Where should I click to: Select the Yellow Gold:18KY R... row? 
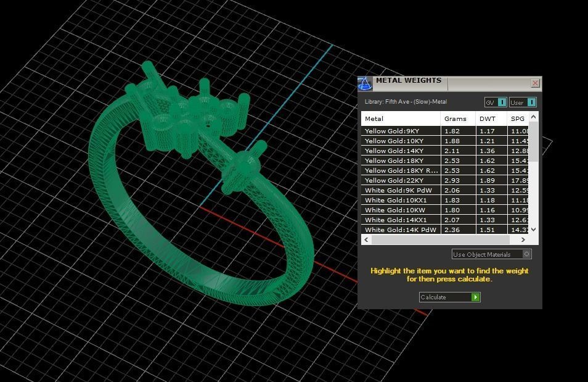click(445, 170)
